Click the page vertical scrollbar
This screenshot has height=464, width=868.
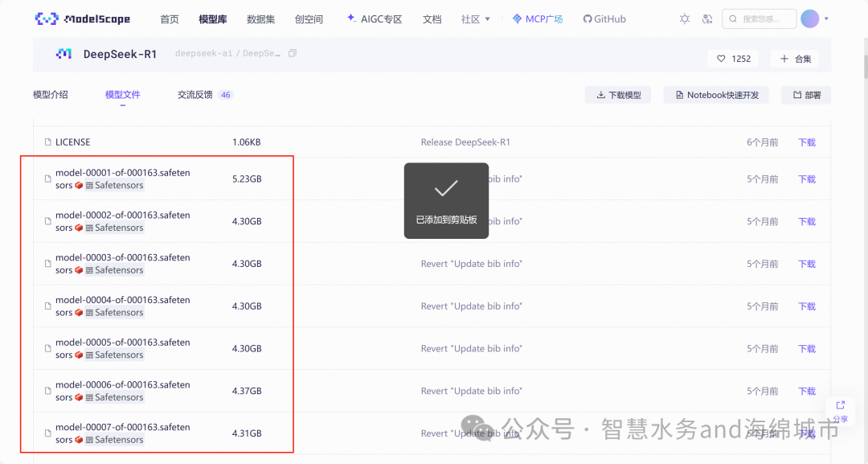click(865, 67)
